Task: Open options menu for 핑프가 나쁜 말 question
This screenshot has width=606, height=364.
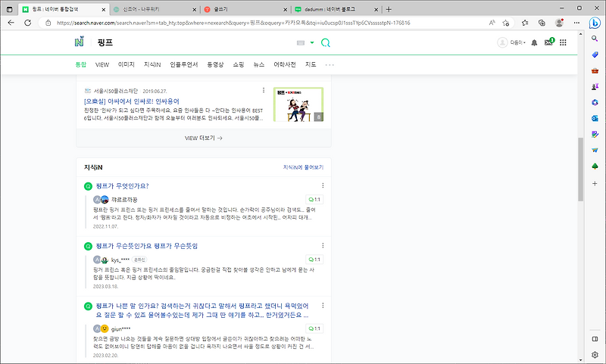Action: click(x=323, y=306)
